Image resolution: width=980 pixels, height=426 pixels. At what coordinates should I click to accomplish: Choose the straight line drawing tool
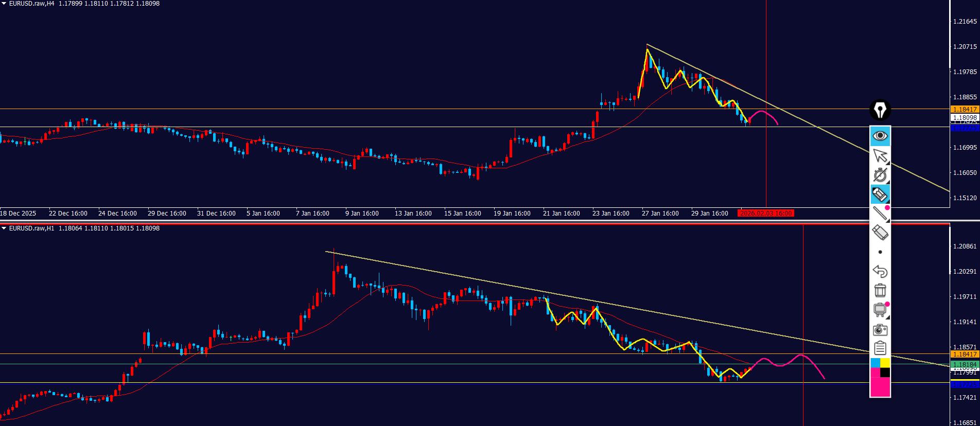pos(880,214)
